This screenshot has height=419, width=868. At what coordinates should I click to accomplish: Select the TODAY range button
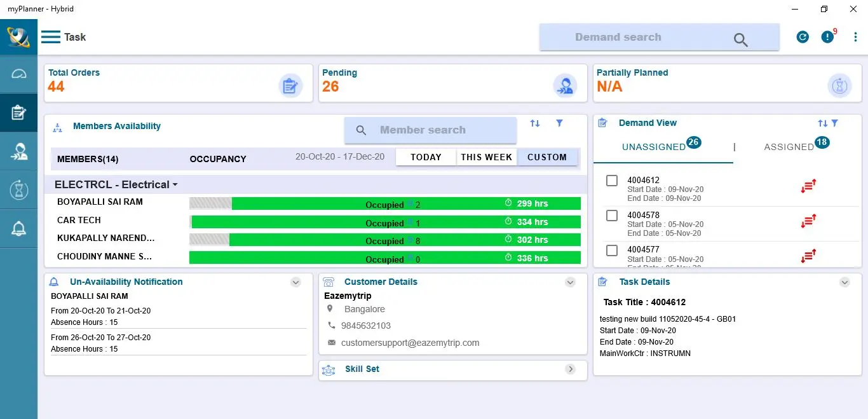pyautogui.click(x=426, y=157)
